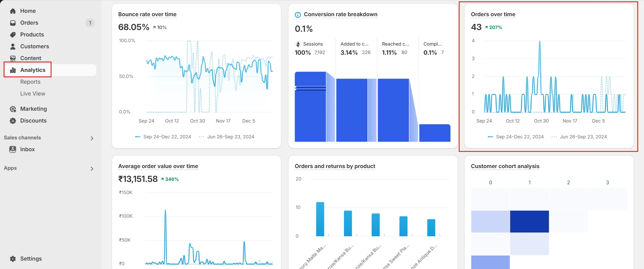Click the Sales channels heading
Image resolution: width=644 pixels, height=269 pixels.
pyautogui.click(x=22, y=138)
